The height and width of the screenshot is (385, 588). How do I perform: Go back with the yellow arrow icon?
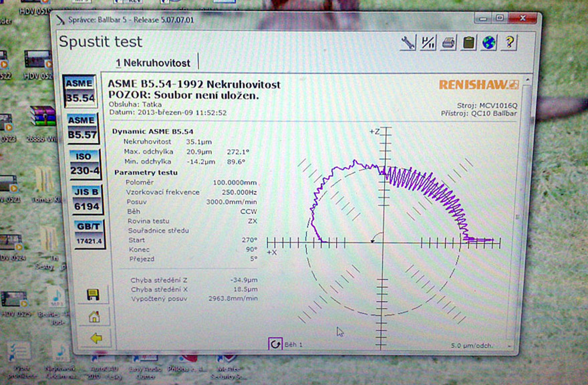[96, 338]
